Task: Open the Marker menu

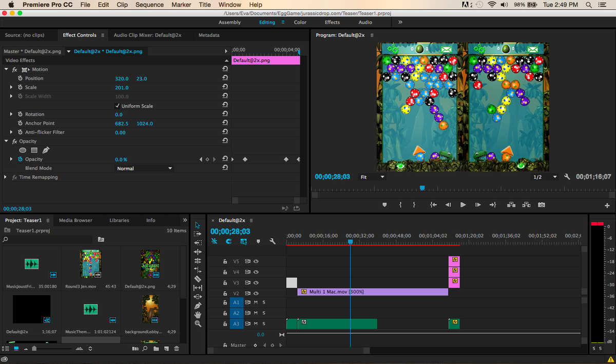Action: 181,5
